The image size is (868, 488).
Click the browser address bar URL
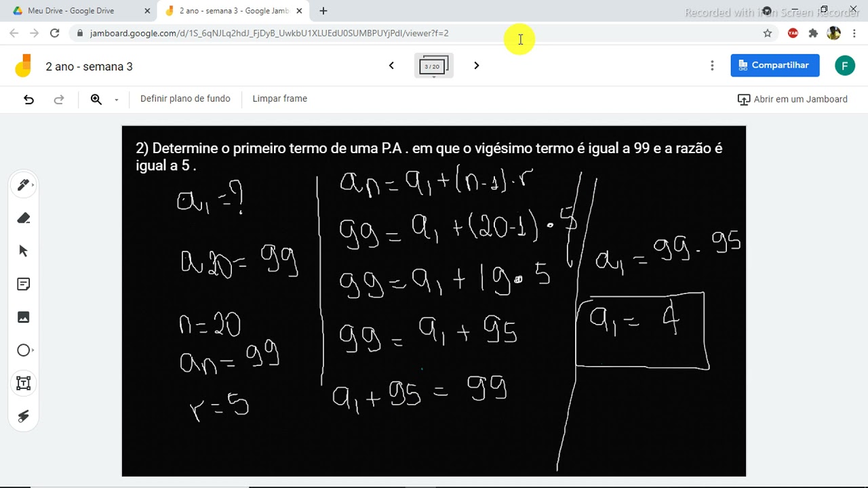[269, 33]
